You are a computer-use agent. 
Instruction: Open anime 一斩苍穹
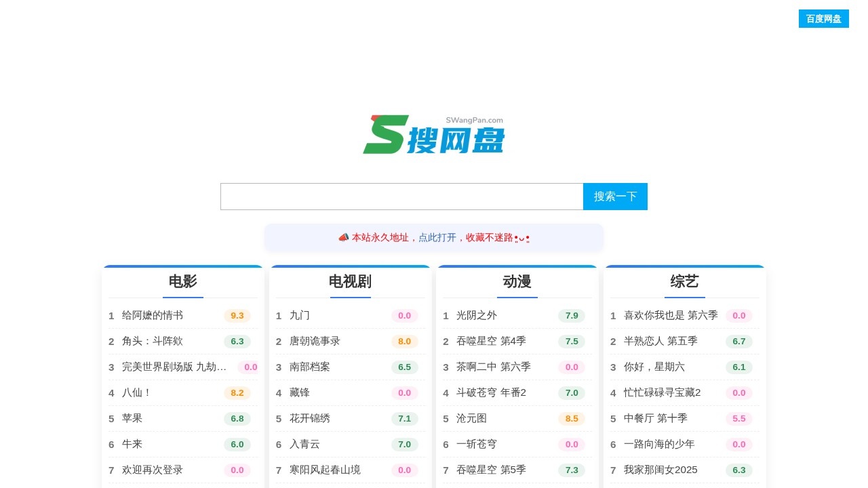point(477,444)
